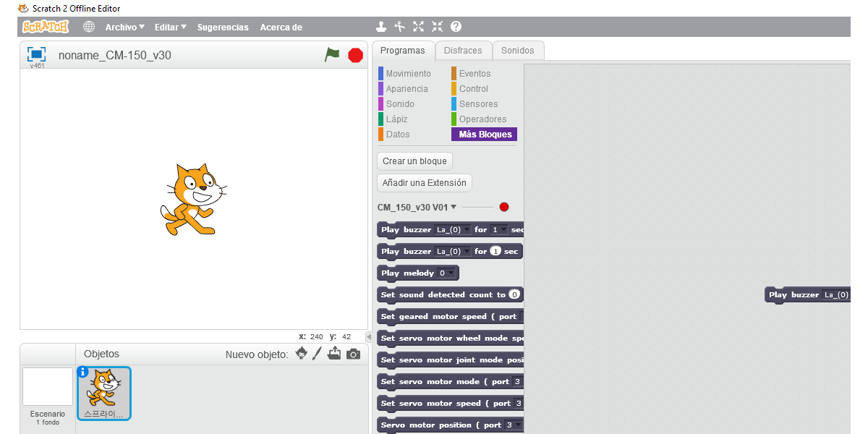Click the Añadir una Extensión button
Viewport: 868px width, 434px height.
pyautogui.click(x=425, y=183)
